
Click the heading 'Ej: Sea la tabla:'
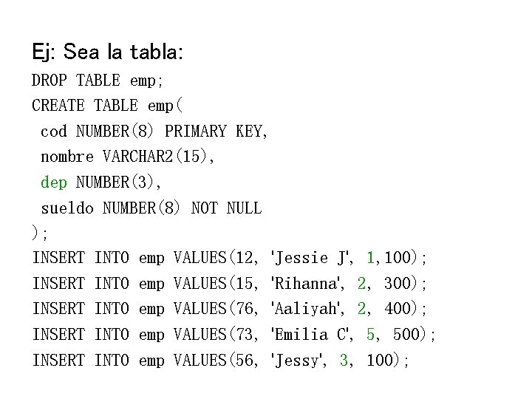[108, 52]
